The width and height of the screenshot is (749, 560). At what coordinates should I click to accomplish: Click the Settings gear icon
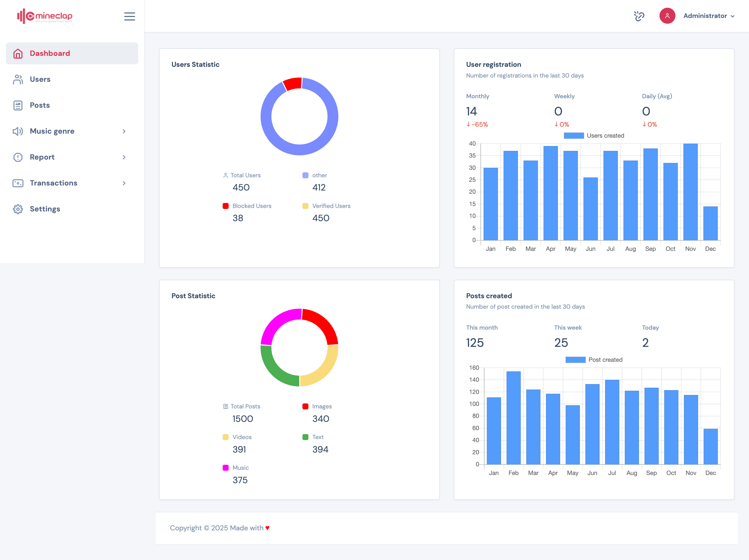click(18, 209)
